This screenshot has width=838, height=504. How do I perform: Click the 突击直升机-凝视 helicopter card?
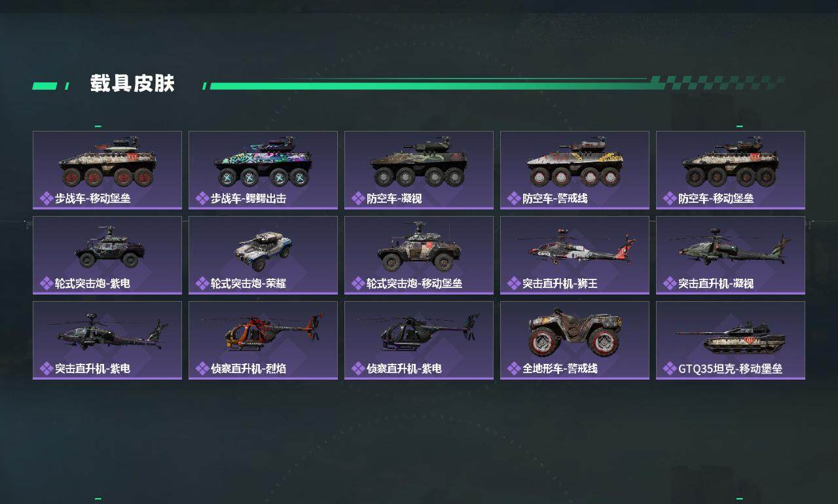pyautogui.click(x=731, y=255)
